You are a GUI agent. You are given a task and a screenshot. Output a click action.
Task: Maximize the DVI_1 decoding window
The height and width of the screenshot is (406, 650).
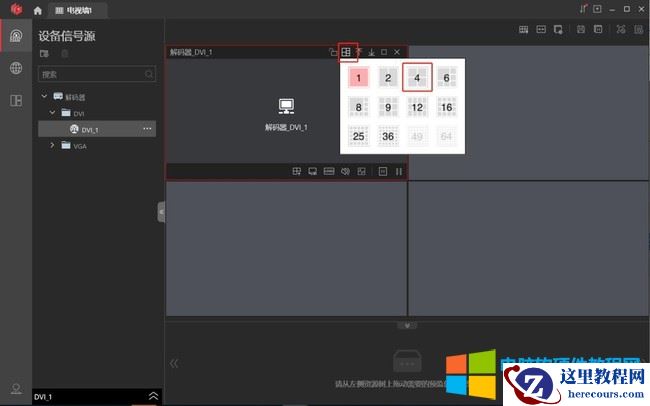click(384, 52)
